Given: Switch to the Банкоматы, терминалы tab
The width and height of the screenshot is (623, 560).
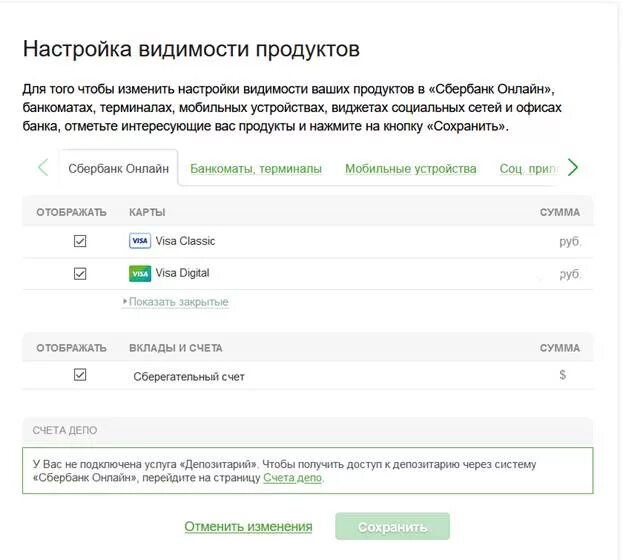Looking at the screenshot, I should pos(256,169).
